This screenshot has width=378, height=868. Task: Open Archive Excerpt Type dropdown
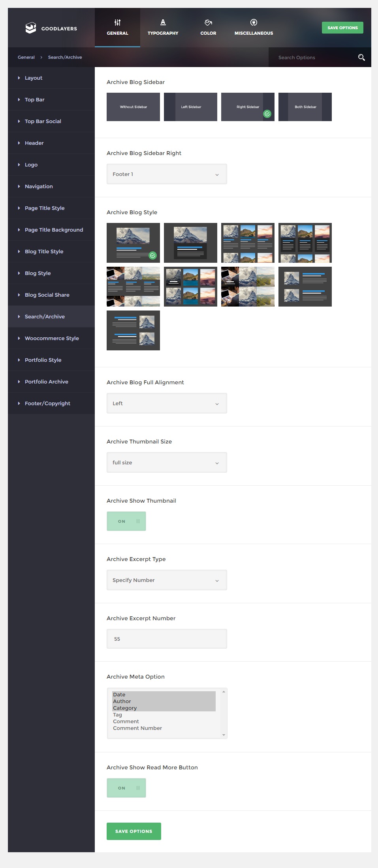pos(167,580)
